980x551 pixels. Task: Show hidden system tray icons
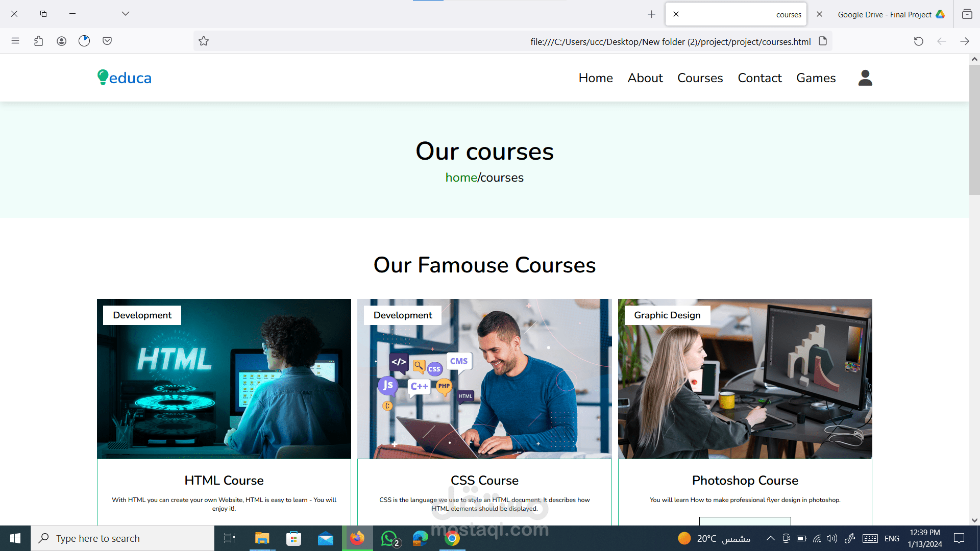pos(771,538)
